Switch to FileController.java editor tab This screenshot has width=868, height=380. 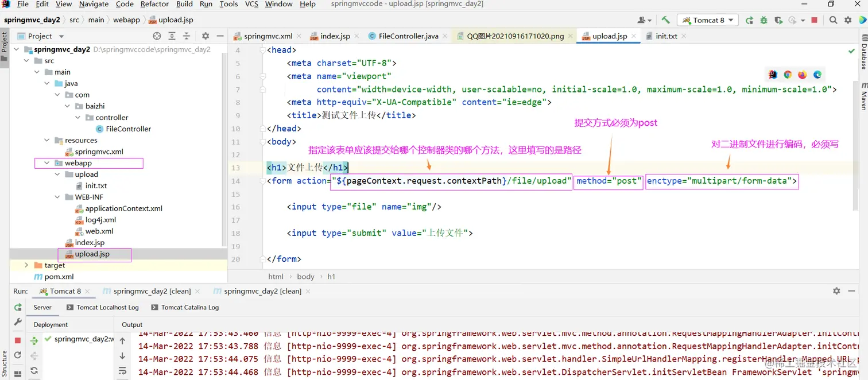pos(408,36)
